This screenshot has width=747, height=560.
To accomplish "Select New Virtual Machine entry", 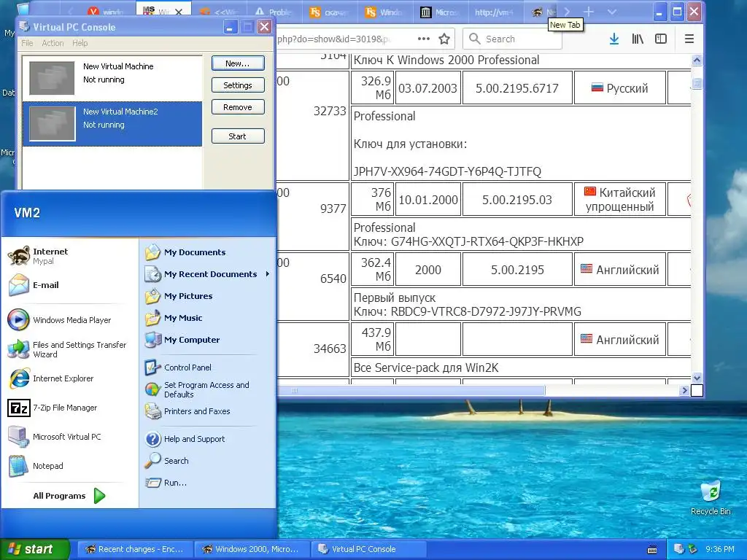I will click(112, 78).
